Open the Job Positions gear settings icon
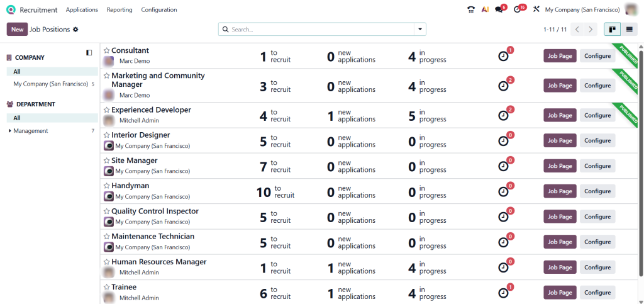The height and width of the screenshot is (304, 644). point(75,30)
